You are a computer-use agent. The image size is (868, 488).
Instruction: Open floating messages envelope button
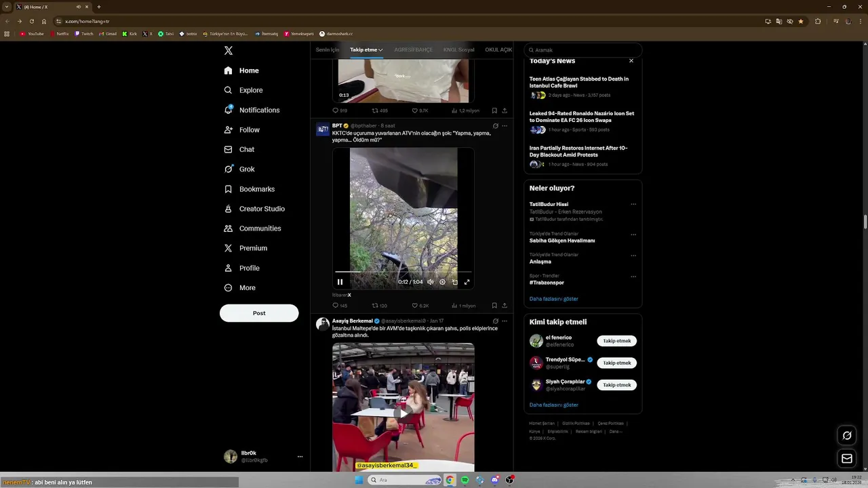847,459
